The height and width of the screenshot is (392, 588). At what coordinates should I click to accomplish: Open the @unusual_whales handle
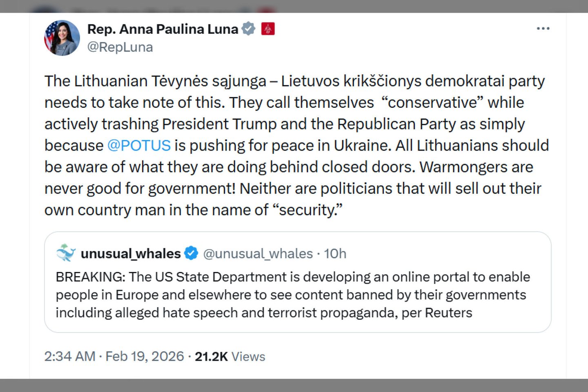pyautogui.click(x=259, y=254)
